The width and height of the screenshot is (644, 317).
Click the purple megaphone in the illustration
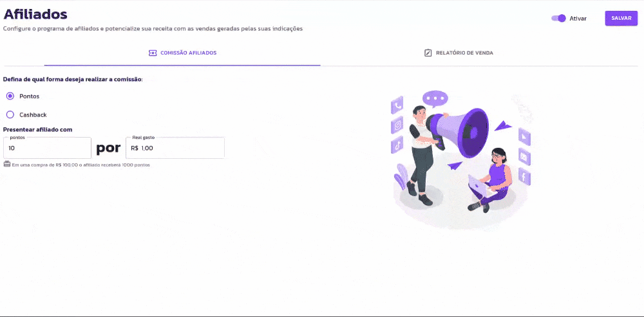[x=463, y=132]
